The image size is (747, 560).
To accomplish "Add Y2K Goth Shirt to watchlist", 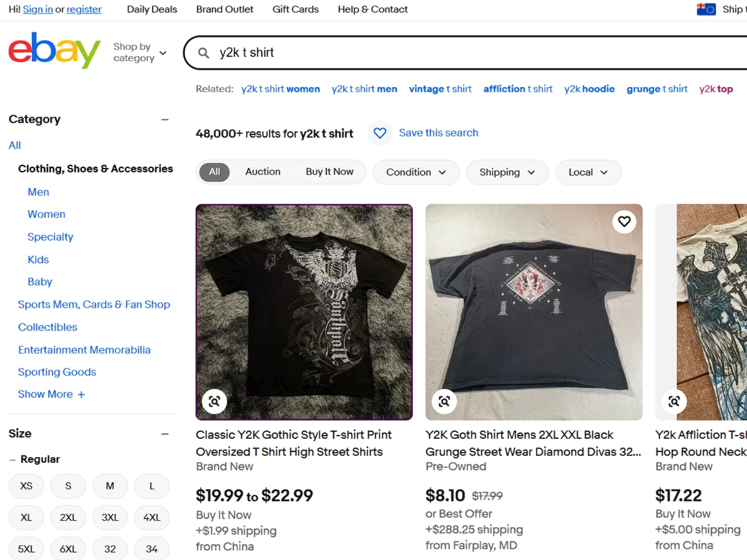I will pos(624,222).
